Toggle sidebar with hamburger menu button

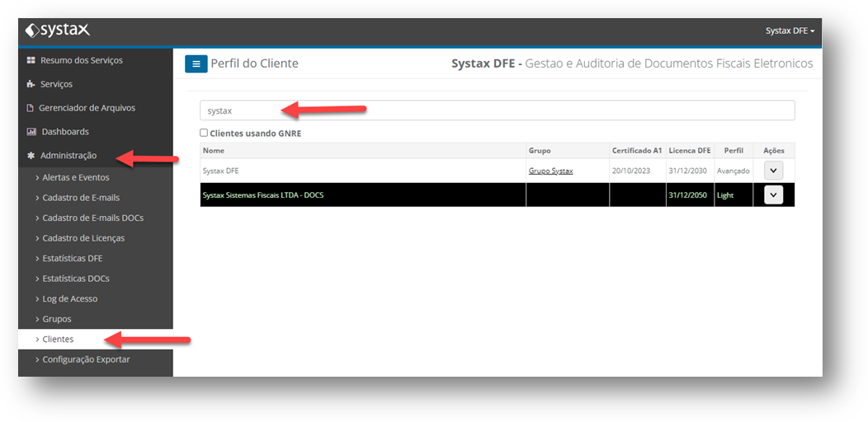(196, 64)
